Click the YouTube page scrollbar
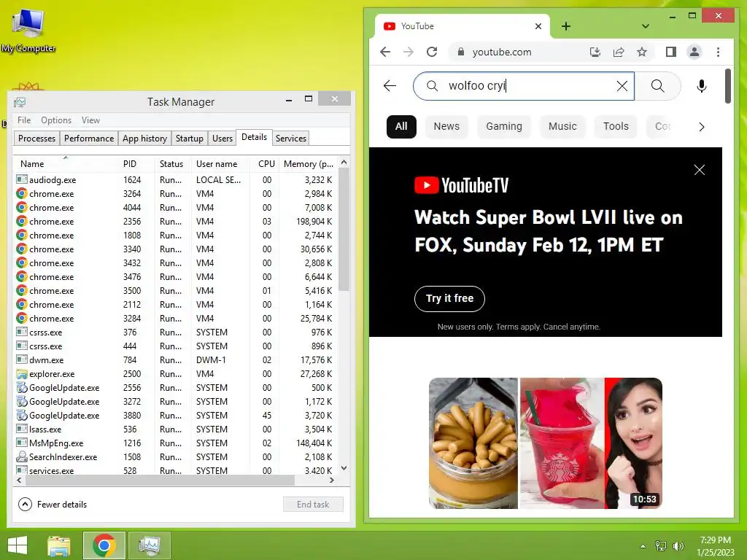 [x=727, y=86]
